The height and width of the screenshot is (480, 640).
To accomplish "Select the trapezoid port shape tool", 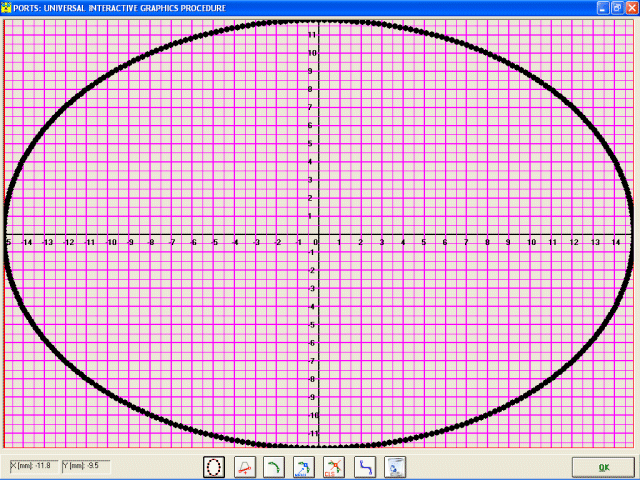I will pos(245,467).
